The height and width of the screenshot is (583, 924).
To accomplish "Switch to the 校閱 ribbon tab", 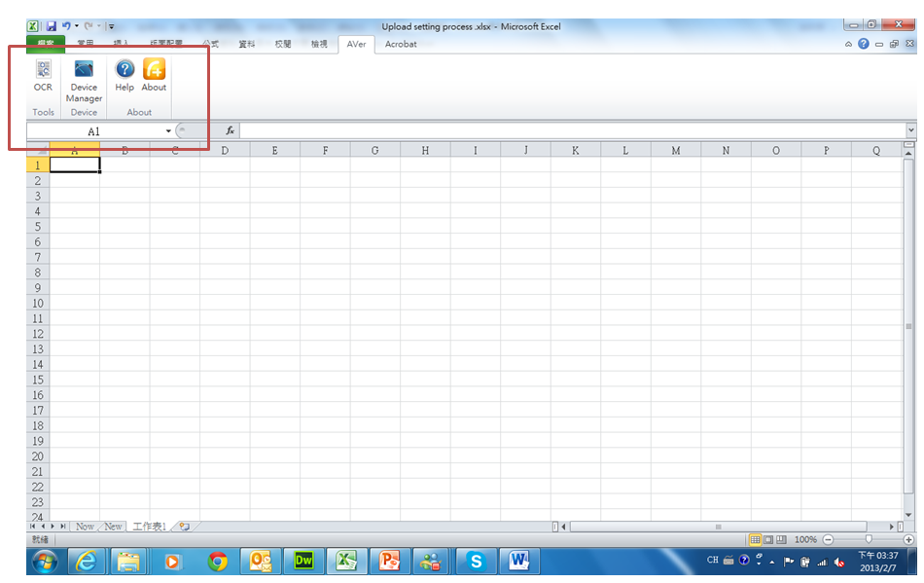I will tap(283, 44).
